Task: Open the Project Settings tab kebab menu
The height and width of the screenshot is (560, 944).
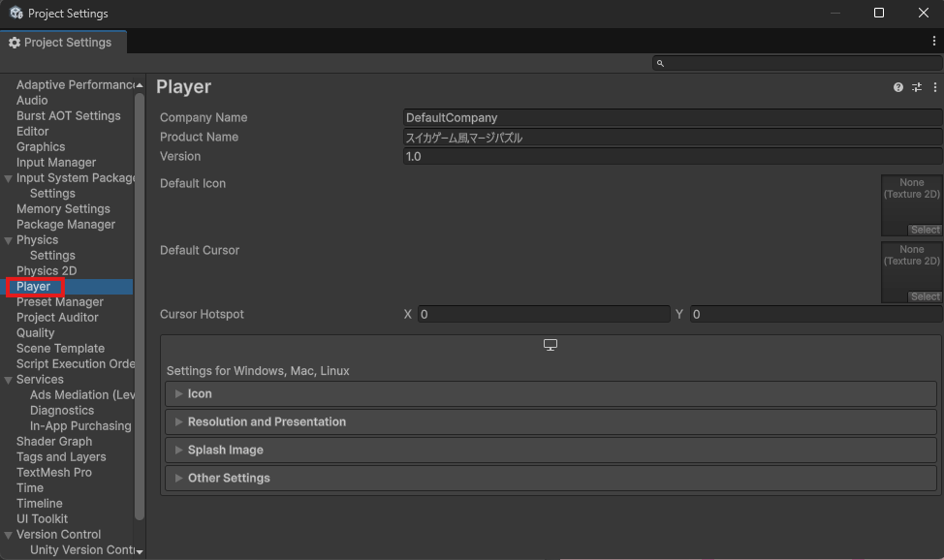Action: click(x=933, y=41)
